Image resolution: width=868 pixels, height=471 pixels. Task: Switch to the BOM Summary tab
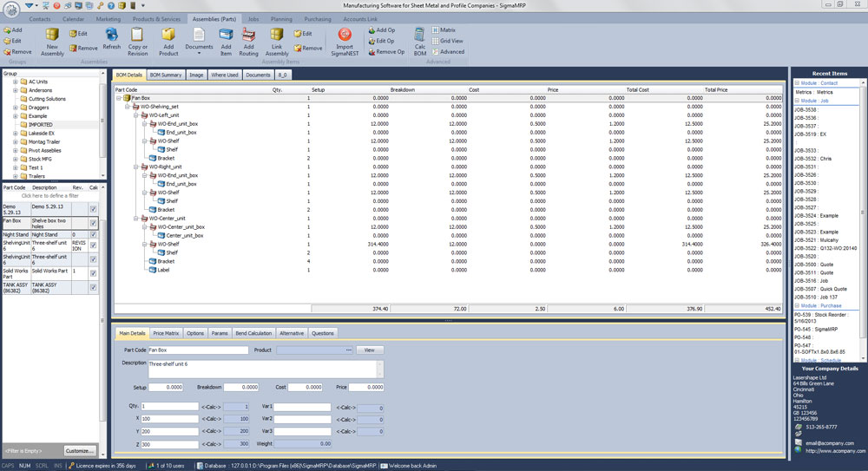click(165, 75)
